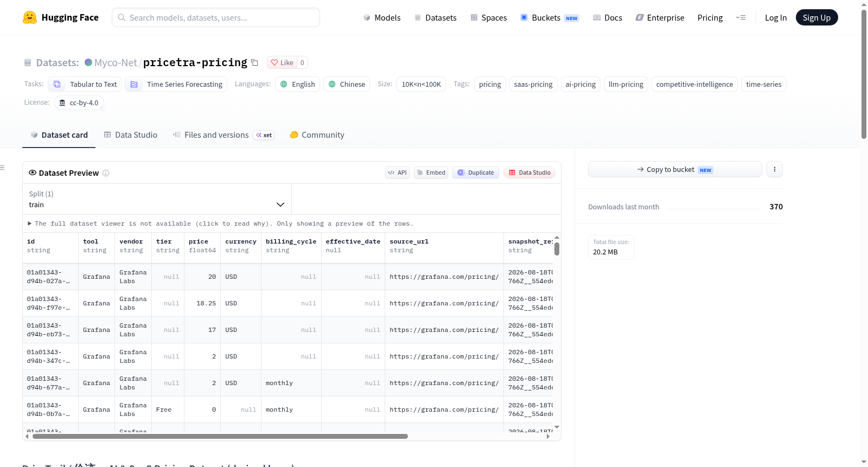Image resolution: width=868 pixels, height=467 pixels.
Task: Click the cc-by-4.0 license icon
Action: [x=62, y=103]
